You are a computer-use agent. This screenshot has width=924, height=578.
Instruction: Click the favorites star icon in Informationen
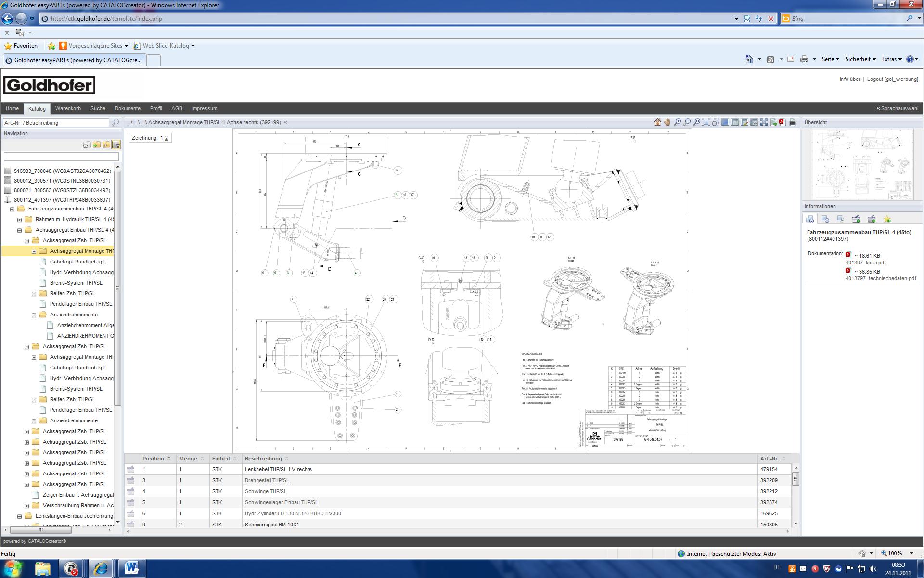point(887,219)
